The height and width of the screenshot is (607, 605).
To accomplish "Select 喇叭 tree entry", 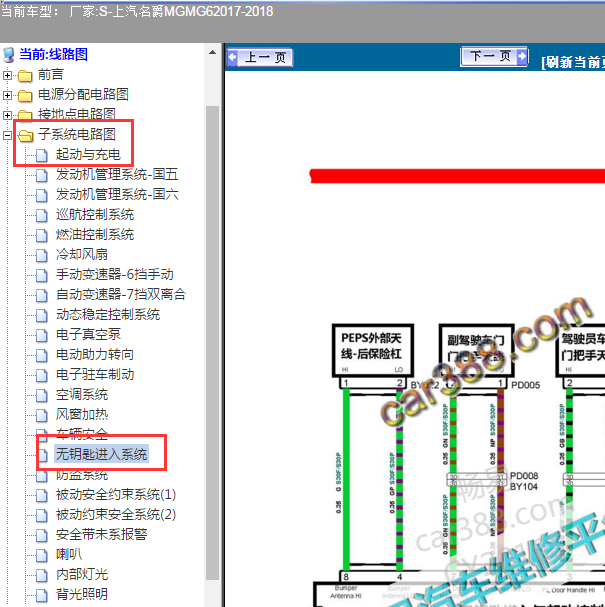I will (x=69, y=555).
